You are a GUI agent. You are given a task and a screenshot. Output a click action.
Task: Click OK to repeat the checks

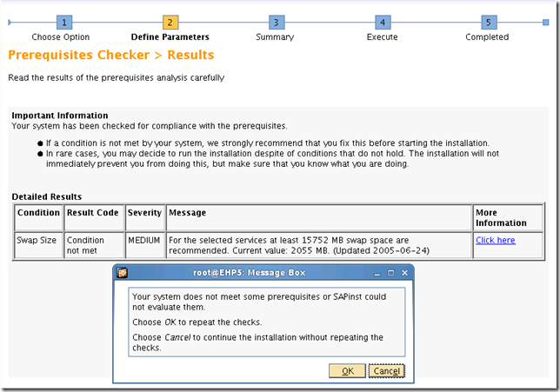[x=348, y=371]
